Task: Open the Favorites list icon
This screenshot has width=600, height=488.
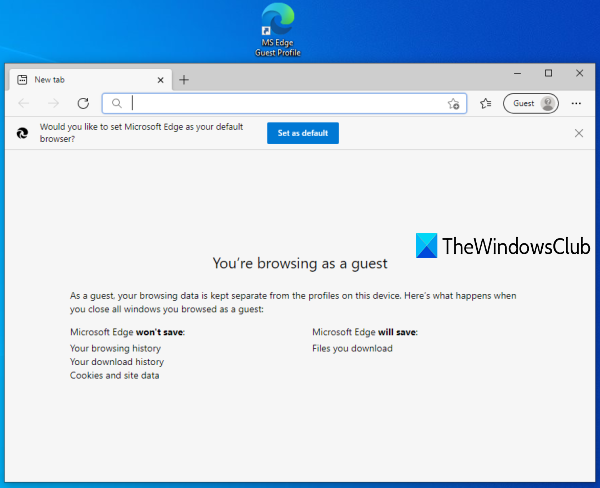Action: click(485, 103)
